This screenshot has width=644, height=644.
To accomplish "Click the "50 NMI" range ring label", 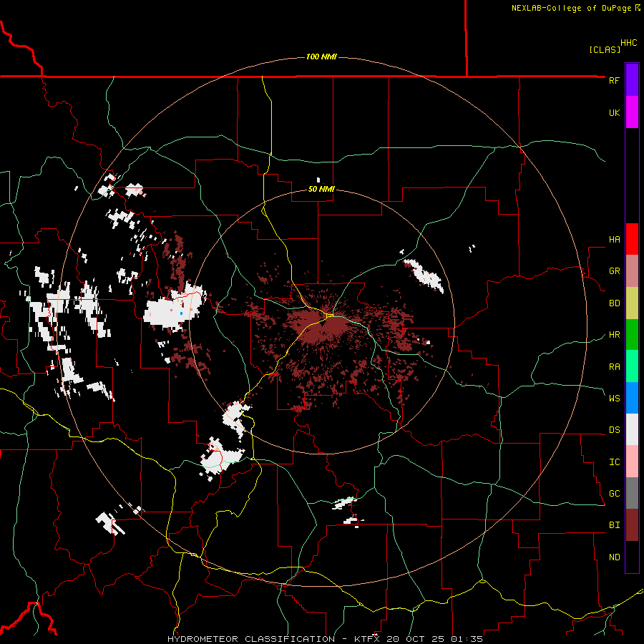I will tap(321, 189).
